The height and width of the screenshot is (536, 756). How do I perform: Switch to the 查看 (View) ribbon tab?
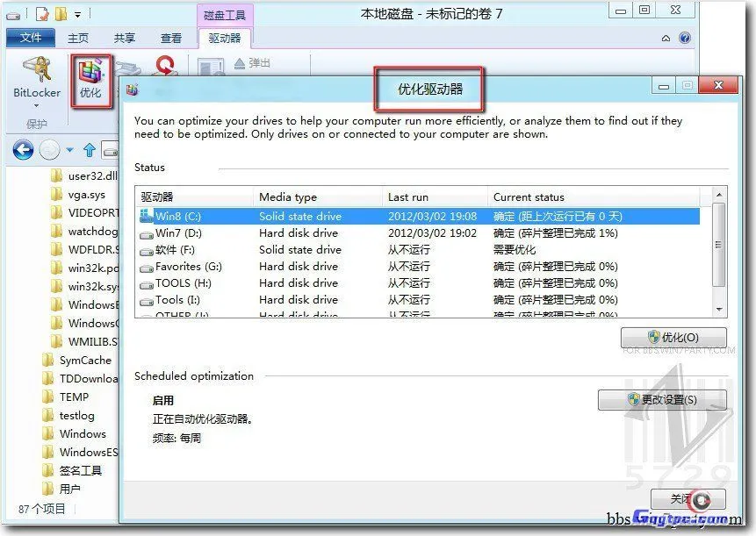(x=171, y=38)
